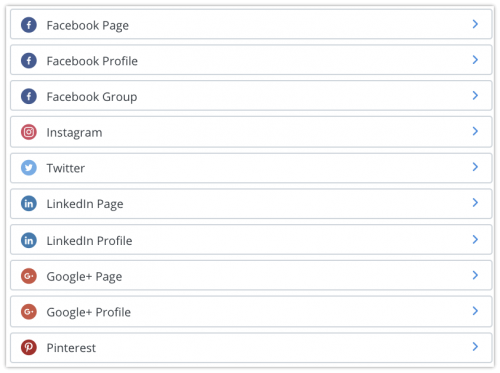Select the Instagram camera icon
This screenshot has width=500, height=373.
pos(29,132)
